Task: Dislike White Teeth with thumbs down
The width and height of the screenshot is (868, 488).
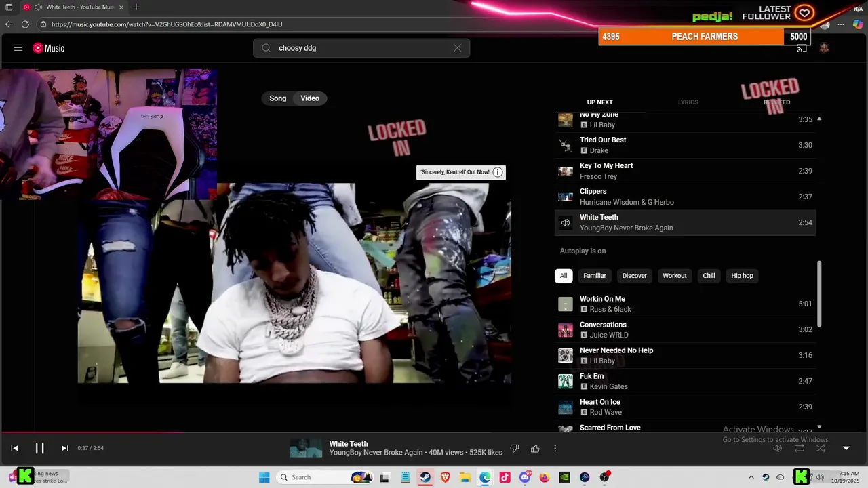Action: click(515, 448)
